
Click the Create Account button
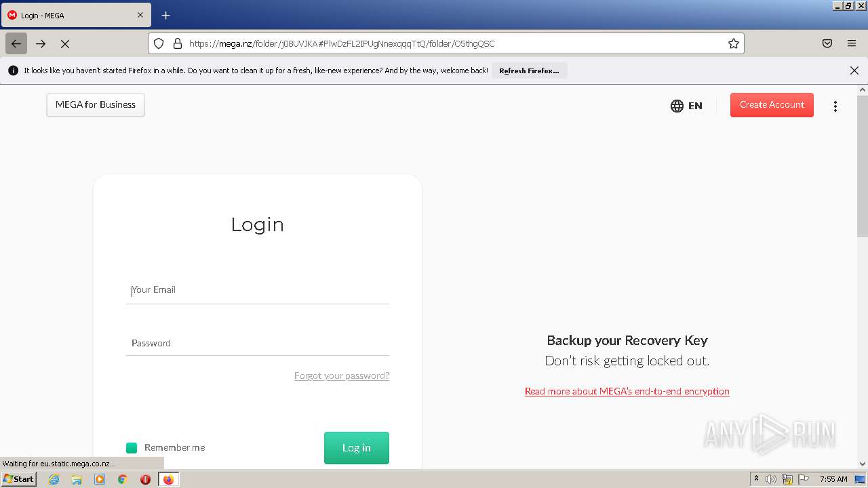pyautogui.click(x=772, y=105)
